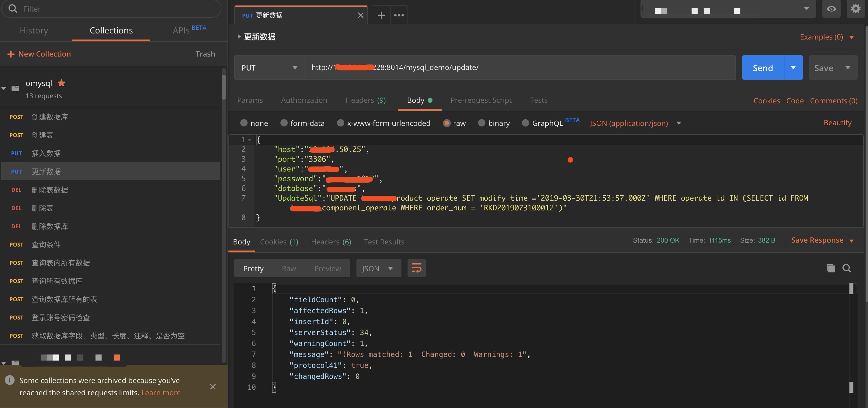The height and width of the screenshot is (408, 868).
Task: Close the 更新数据 request tab
Action: pos(360,15)
